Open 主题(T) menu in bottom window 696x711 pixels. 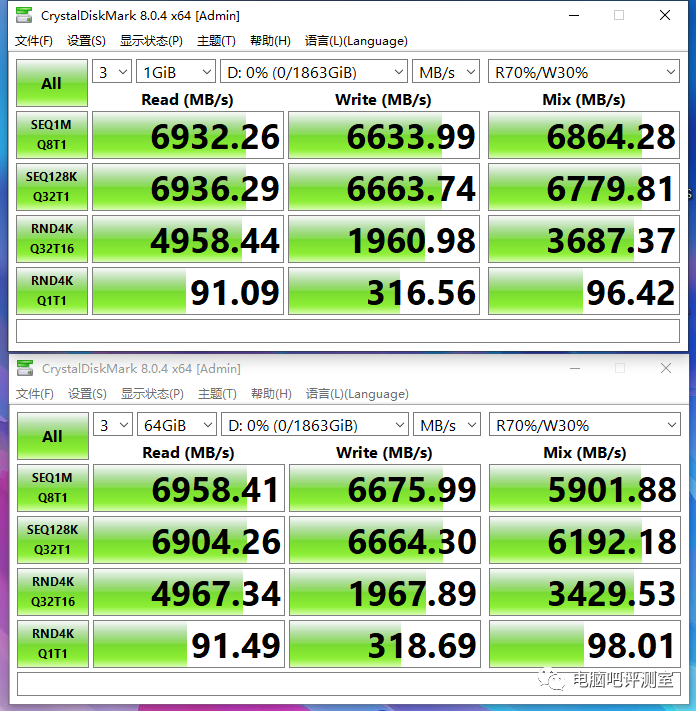tap(217, 394)
